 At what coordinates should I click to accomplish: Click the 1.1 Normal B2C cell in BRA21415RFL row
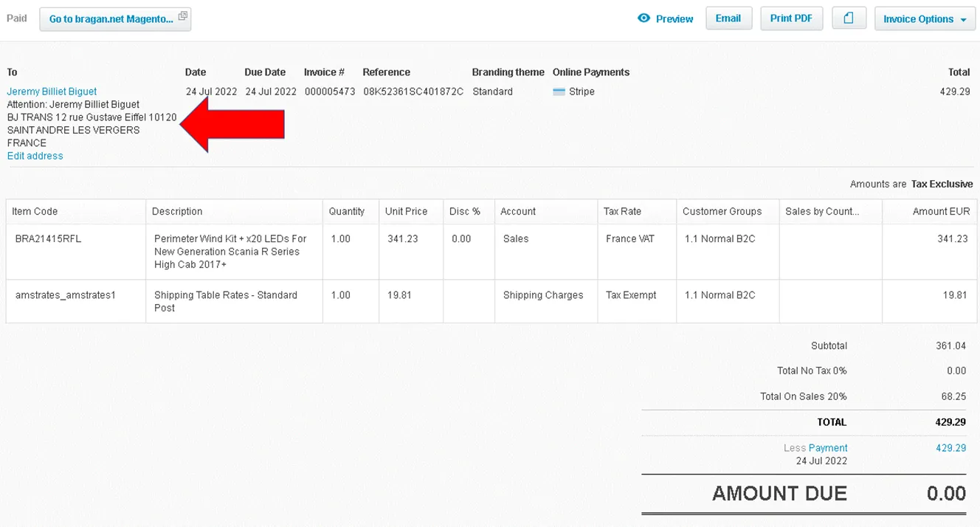click(x=728, y=252)
